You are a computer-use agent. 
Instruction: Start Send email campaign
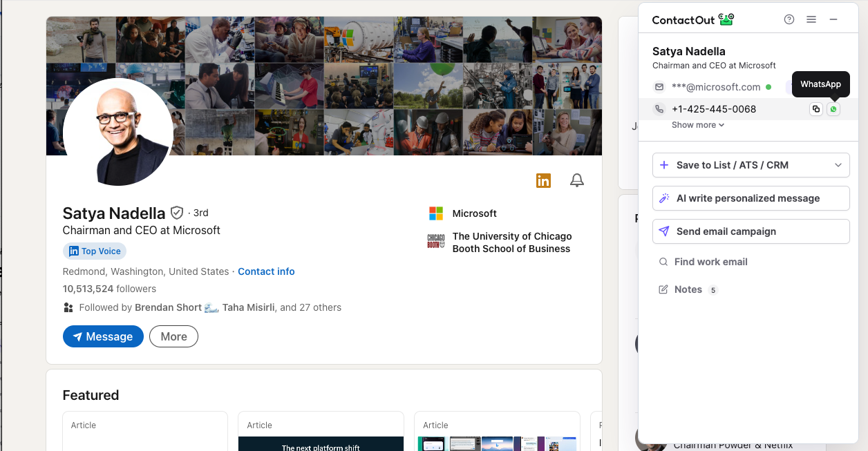(x=751, y=231)
